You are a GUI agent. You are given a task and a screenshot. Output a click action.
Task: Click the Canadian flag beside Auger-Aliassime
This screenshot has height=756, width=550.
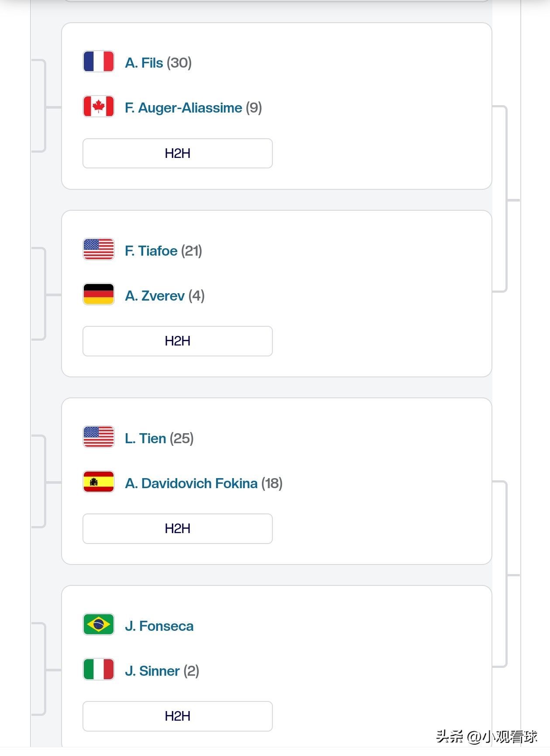pyautogui.click(x=99, y=106)
